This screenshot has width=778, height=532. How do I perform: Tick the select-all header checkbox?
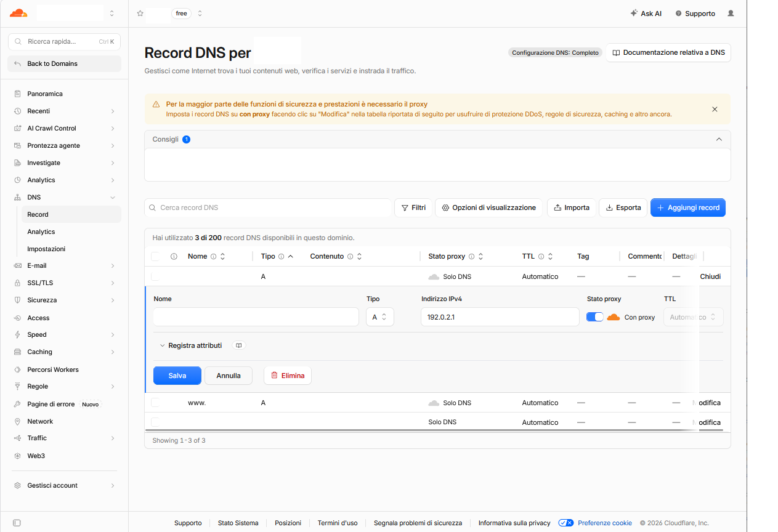pyautogui.click(x=155, y=256)
